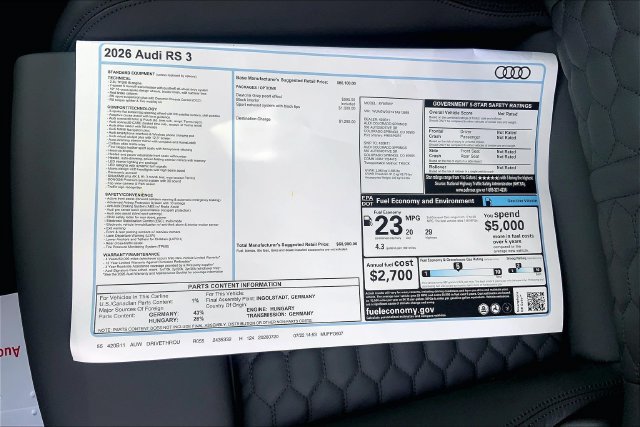This screenshot has width=640, height=427.
Task: Click the '4.3' gallons per 100 miles value
Action: click(x=380, y=247)
